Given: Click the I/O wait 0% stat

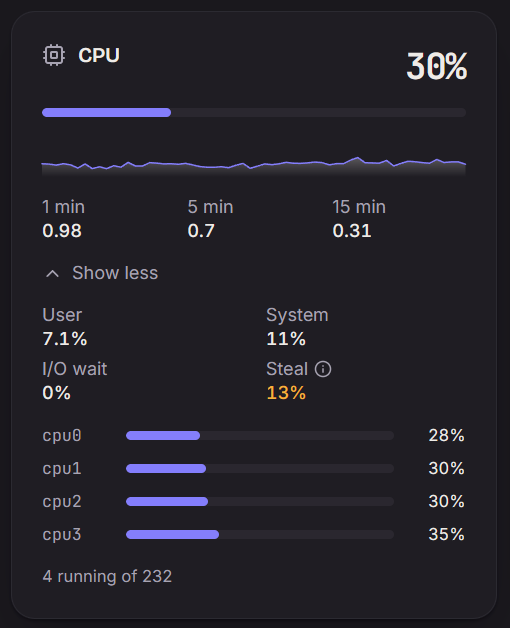Looking at the screenshot, I should click(x=75, y=381).
